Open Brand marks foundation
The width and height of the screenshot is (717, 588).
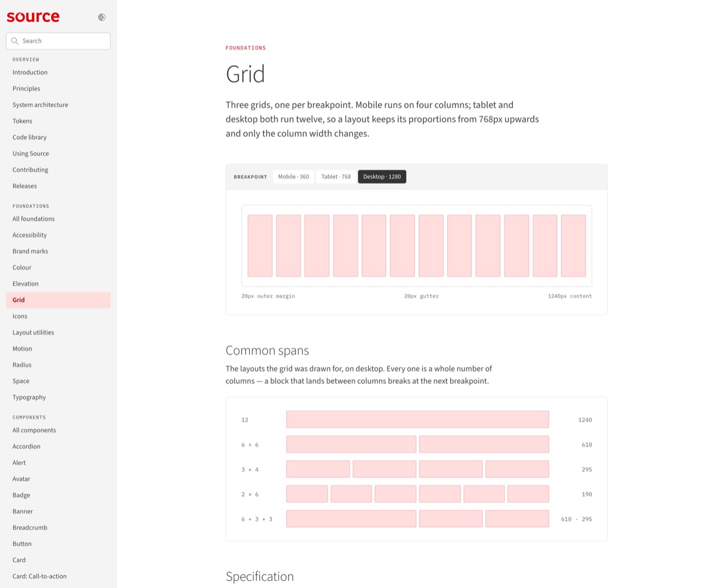58,251
